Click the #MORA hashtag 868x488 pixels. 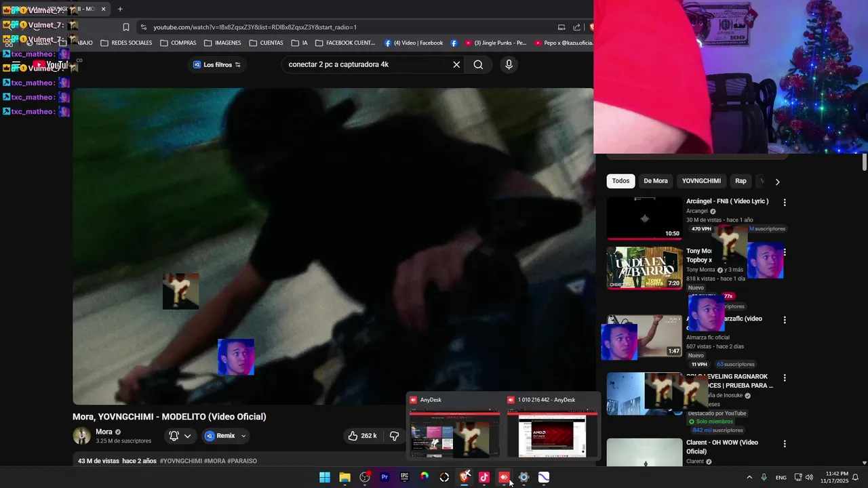click(215, 461)
